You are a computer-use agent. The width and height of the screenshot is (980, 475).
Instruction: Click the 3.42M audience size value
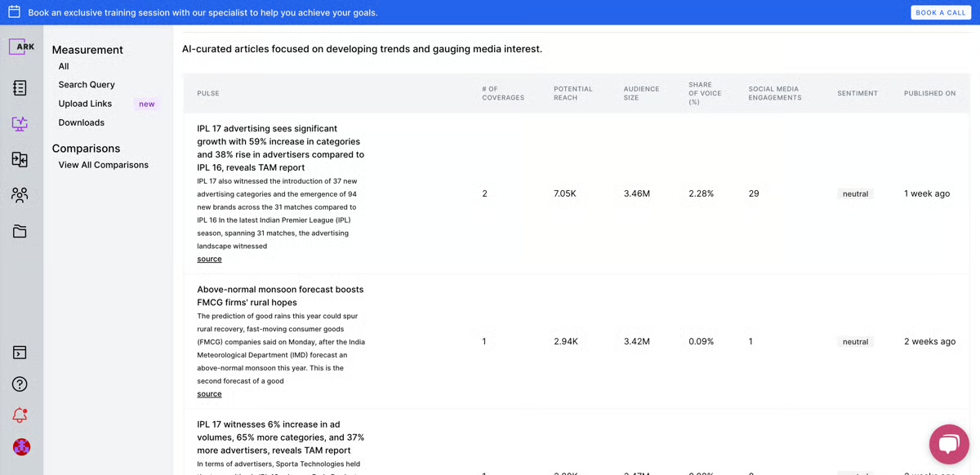pos(637,342)
